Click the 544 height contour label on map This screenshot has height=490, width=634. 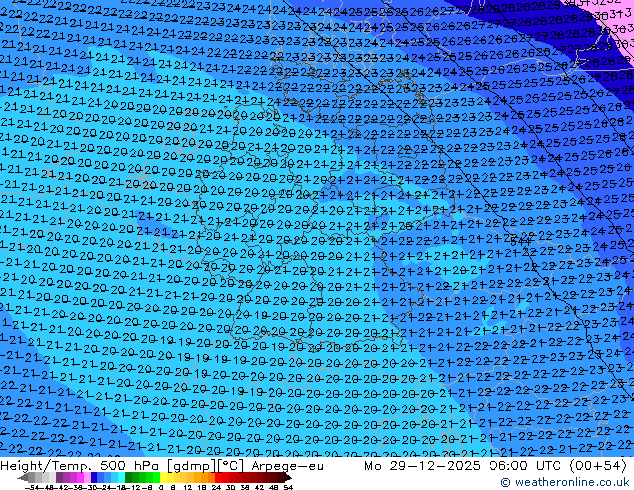tap(521, 242)
